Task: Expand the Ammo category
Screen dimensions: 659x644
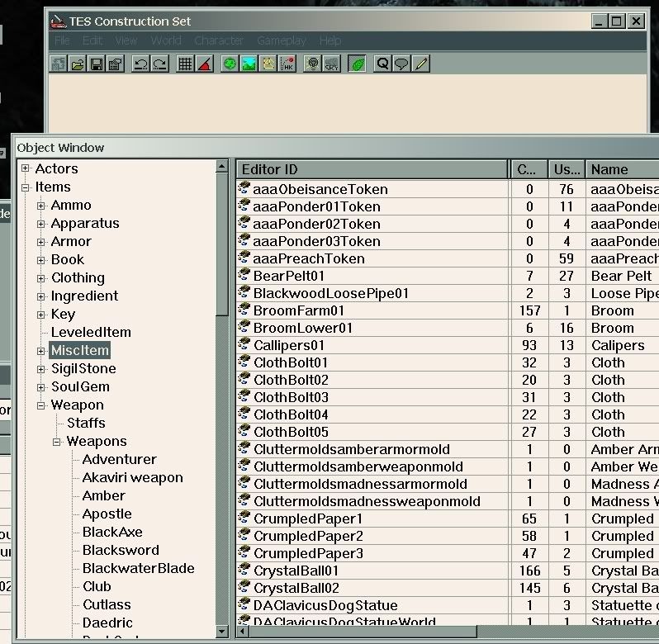Action: pos(40,206)
